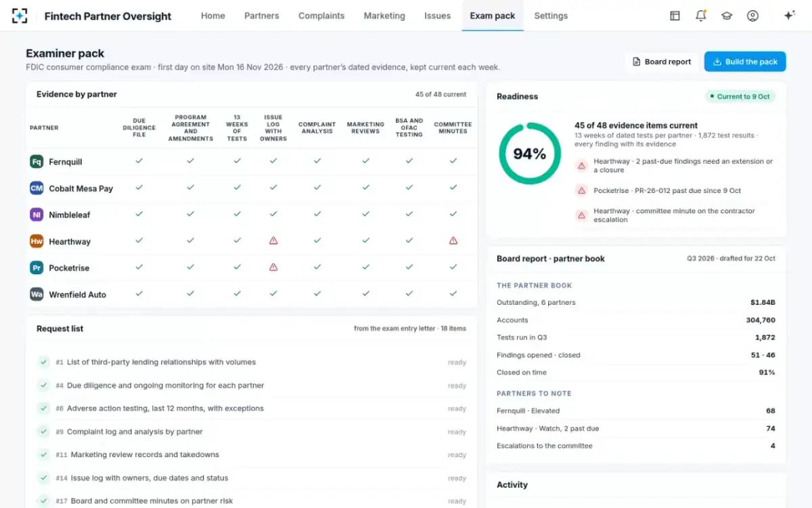The width and height of the screenshot is (812, 508).
Task: Click Fernquill due diligence file checkmark
Action: point(139,161)
